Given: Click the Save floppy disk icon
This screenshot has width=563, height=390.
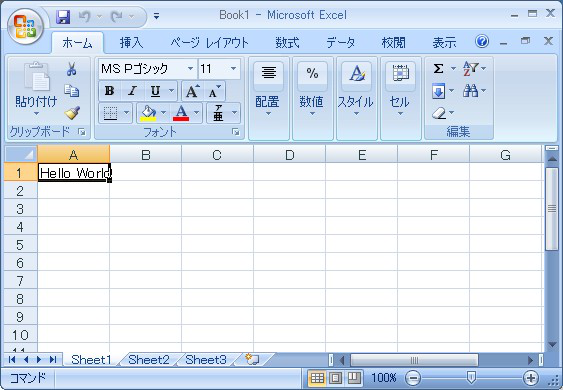Looking at the screenshot, I should (63, 17).
